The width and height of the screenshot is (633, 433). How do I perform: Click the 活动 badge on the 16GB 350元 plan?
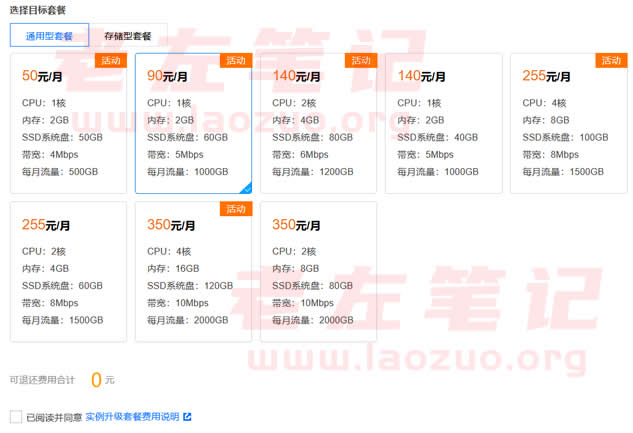tap(236, 208)
